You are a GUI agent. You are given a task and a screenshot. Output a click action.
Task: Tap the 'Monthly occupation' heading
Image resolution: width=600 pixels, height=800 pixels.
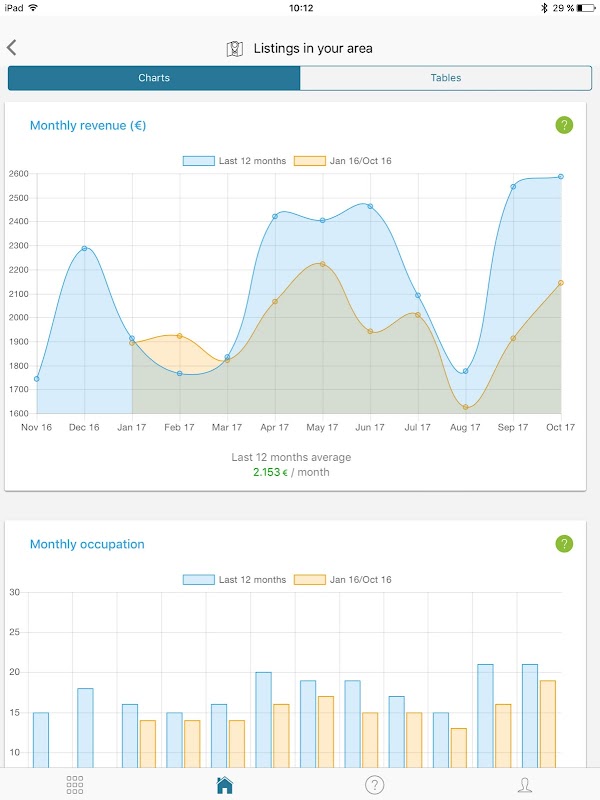[87, 544]
